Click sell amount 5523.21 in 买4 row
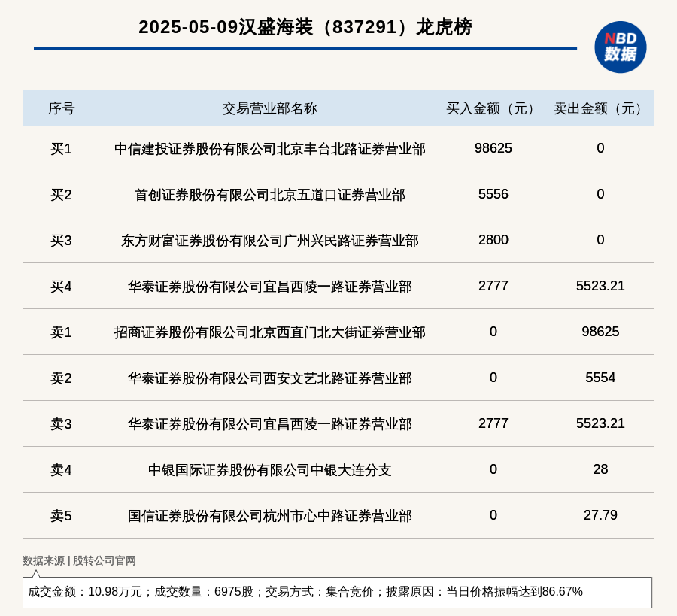677x616 pixels. (x=600, y=285)
